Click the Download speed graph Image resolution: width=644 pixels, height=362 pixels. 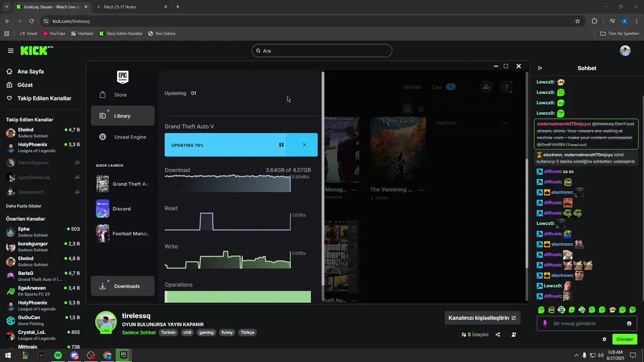[x=227, y=183]
